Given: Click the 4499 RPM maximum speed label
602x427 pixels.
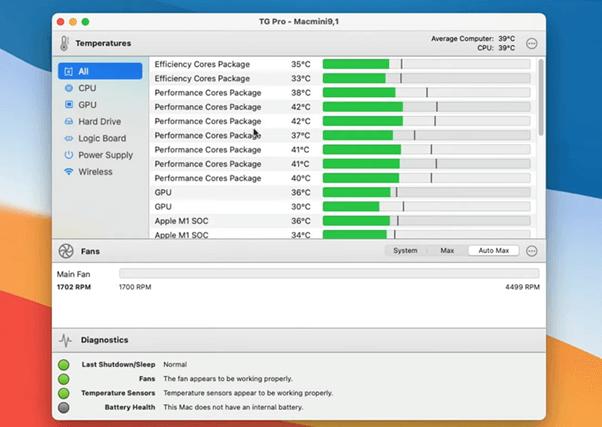Looking at the screenshot, I should [x=522, y=287].
